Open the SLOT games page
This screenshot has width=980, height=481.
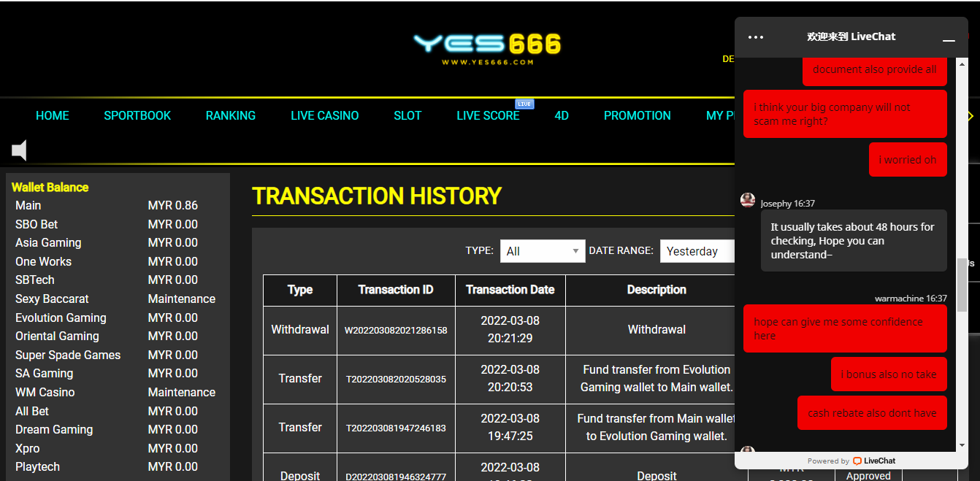point(407,115)
